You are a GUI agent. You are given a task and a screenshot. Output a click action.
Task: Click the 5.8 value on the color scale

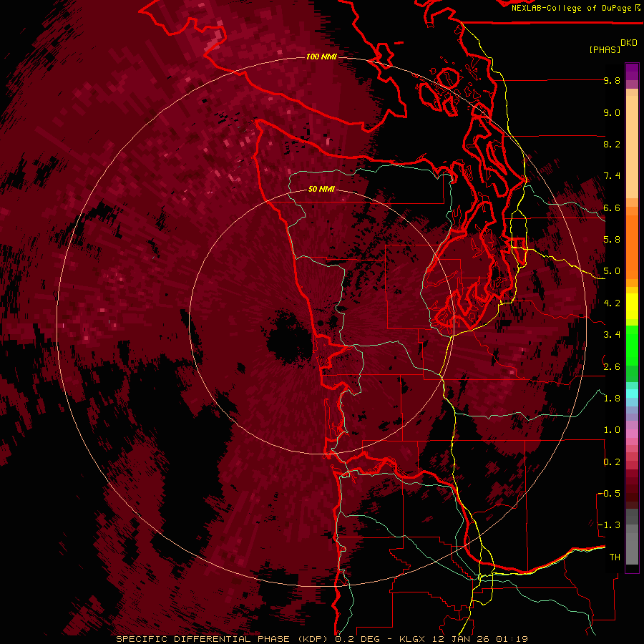pyautogui.click(x=612, y=240)
